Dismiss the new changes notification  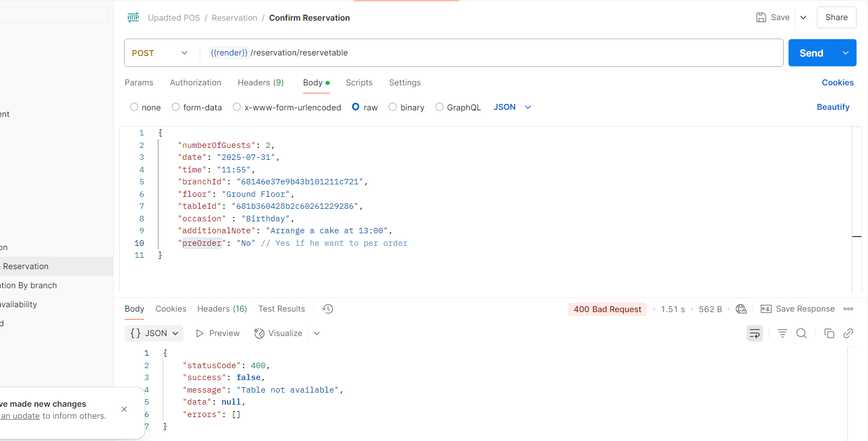(x=124, y=409)
